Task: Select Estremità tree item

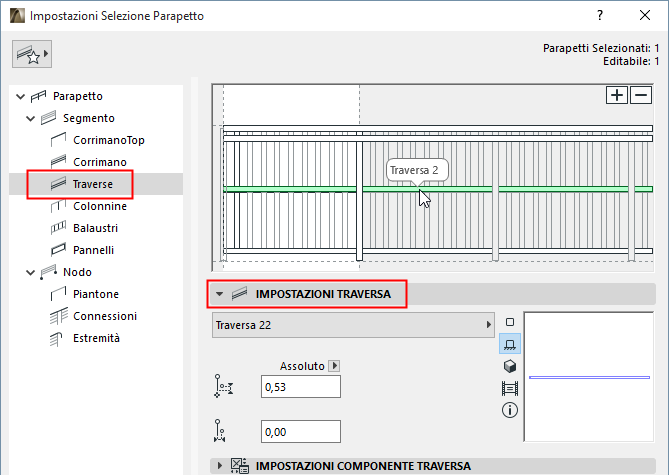Action: pyautogui.click(x=96, y=338)
